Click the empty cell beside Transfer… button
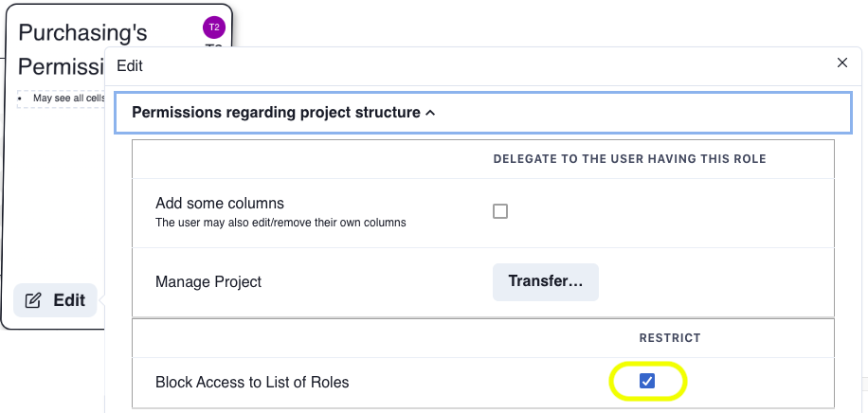Image resolution: width=868 pixels, height=413 pixels. 715,282
